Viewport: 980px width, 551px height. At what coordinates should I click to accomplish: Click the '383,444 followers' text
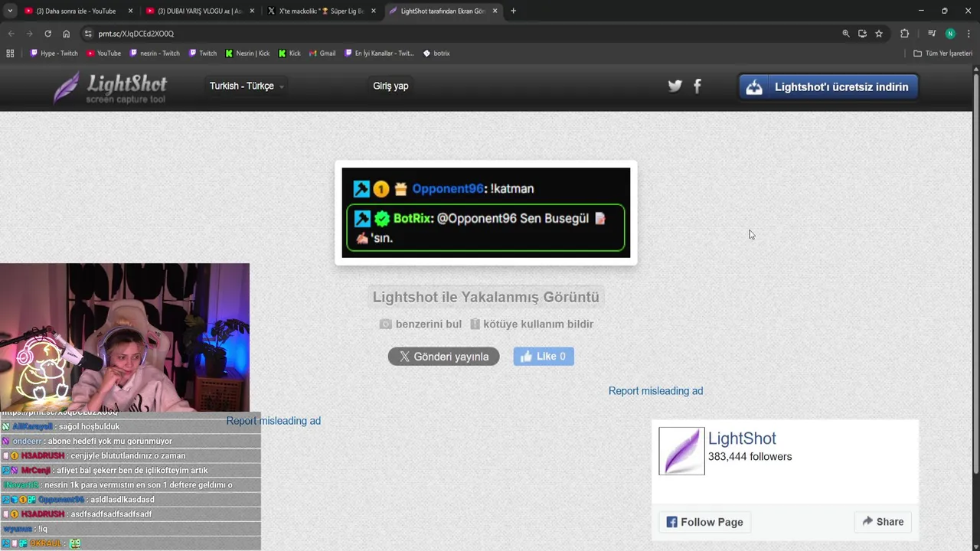(x=750, y=457)
